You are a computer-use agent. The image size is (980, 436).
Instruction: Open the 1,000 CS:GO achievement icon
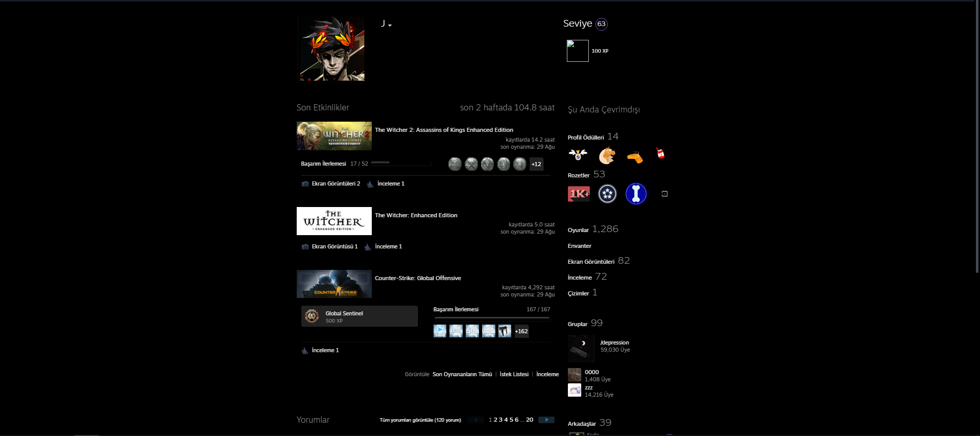click(x=456, y=331)
